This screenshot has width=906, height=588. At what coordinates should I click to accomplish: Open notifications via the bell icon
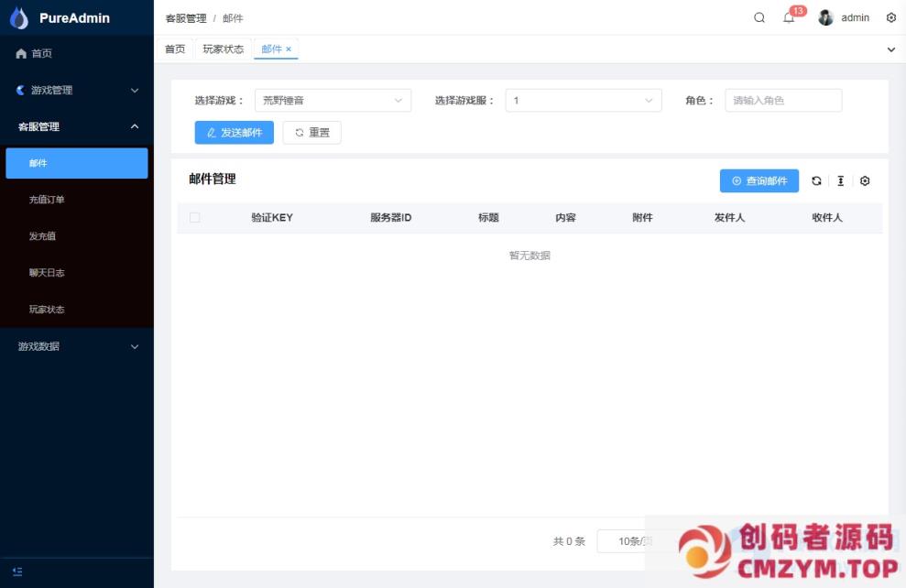coord(789,17)
